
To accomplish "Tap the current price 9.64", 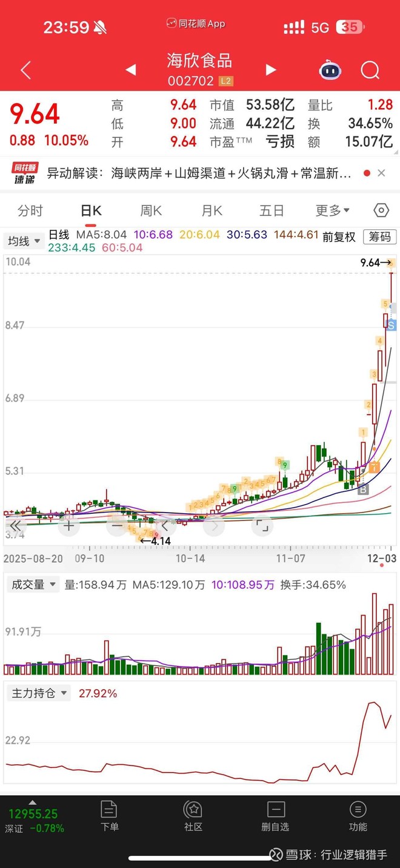I will (35, 114).
